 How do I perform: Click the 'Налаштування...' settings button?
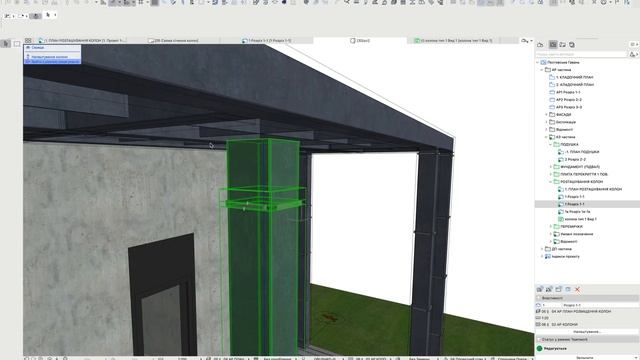pyautogui.click(x=587, y=332)
